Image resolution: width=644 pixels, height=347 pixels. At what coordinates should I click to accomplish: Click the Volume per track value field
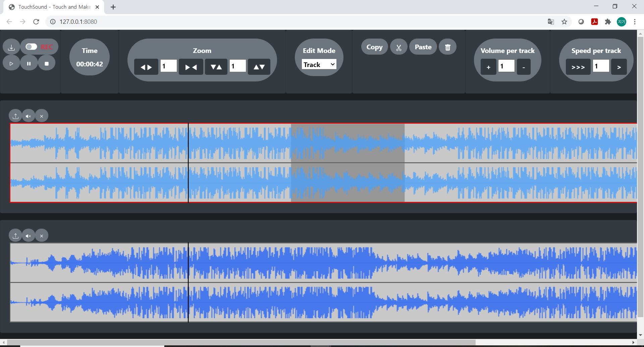[x=506, y=66]
